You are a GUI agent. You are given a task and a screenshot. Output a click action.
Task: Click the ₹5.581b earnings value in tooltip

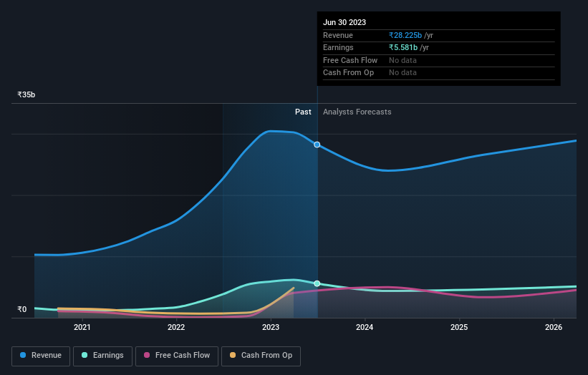point(403,47)
